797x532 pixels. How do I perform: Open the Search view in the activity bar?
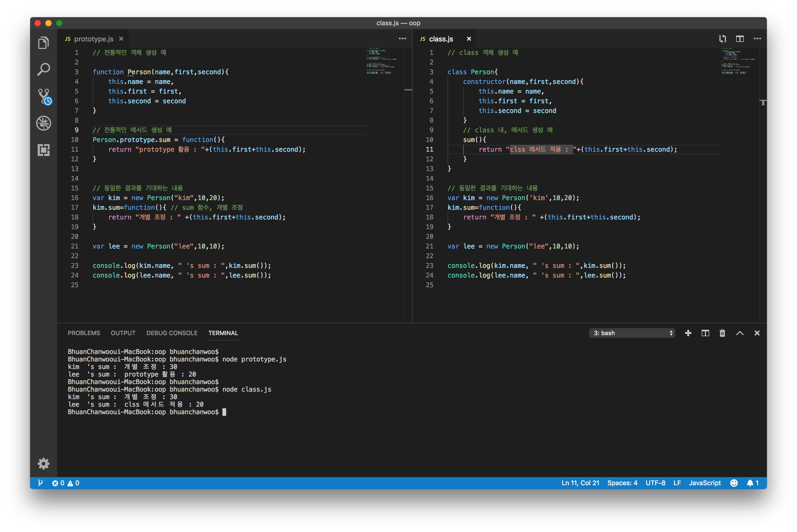point(43,70)
